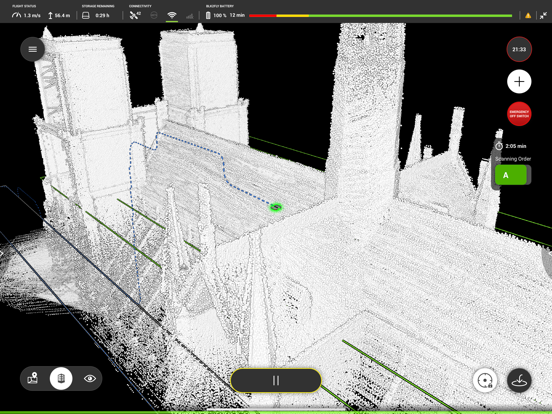
Task: Select scanning order A
Action: [510, 175]
